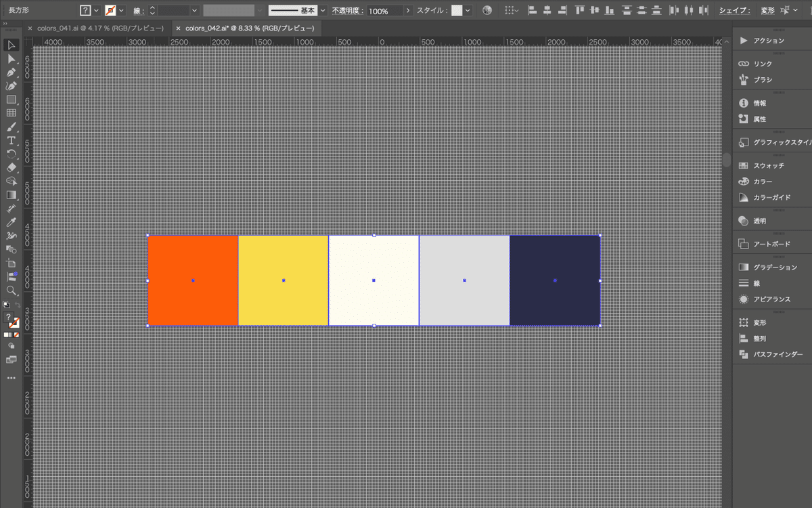Click Horizontal Align Left icon
The height and width of the screenshot is (508, 812).
(x=532, y=11)
